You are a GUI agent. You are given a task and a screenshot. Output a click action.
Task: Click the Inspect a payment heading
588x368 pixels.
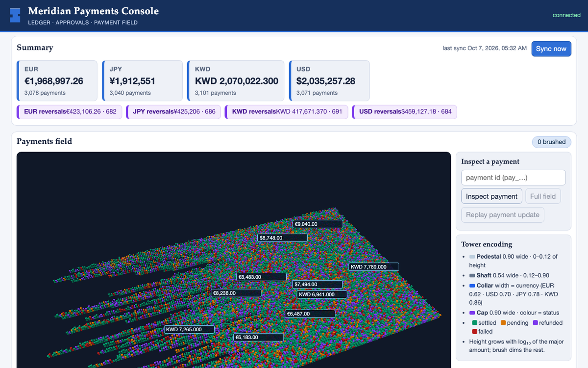(x=490, y=161)
